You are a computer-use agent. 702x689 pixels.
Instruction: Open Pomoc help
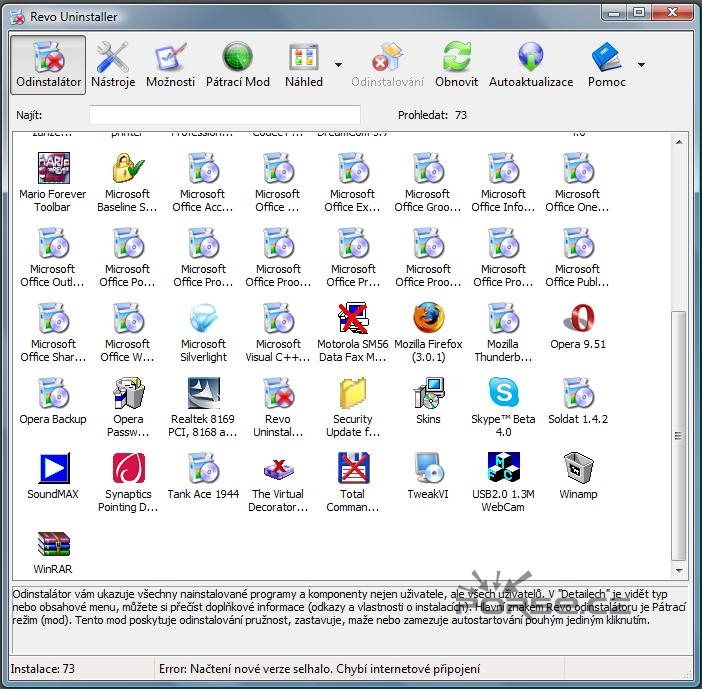607,65
